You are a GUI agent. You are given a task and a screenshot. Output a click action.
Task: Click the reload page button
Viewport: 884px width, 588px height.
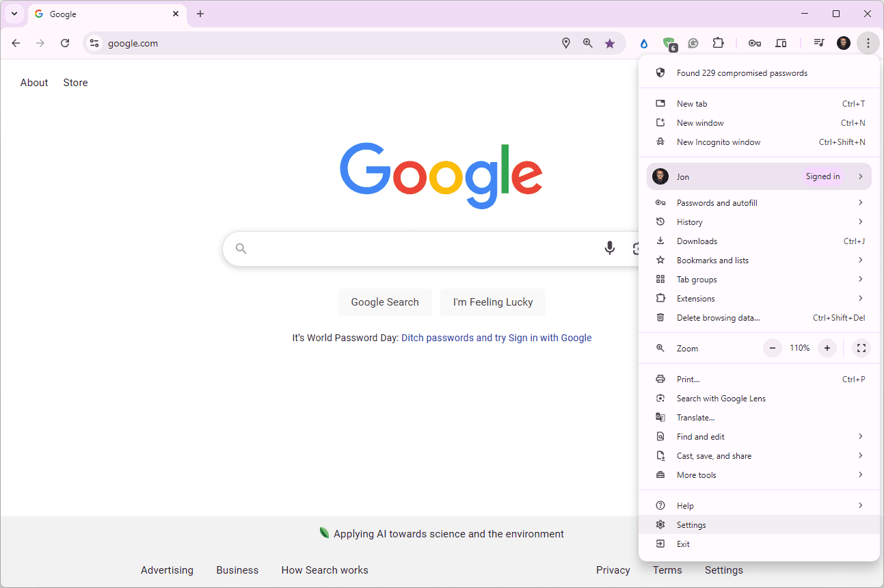tap(65, 43)
